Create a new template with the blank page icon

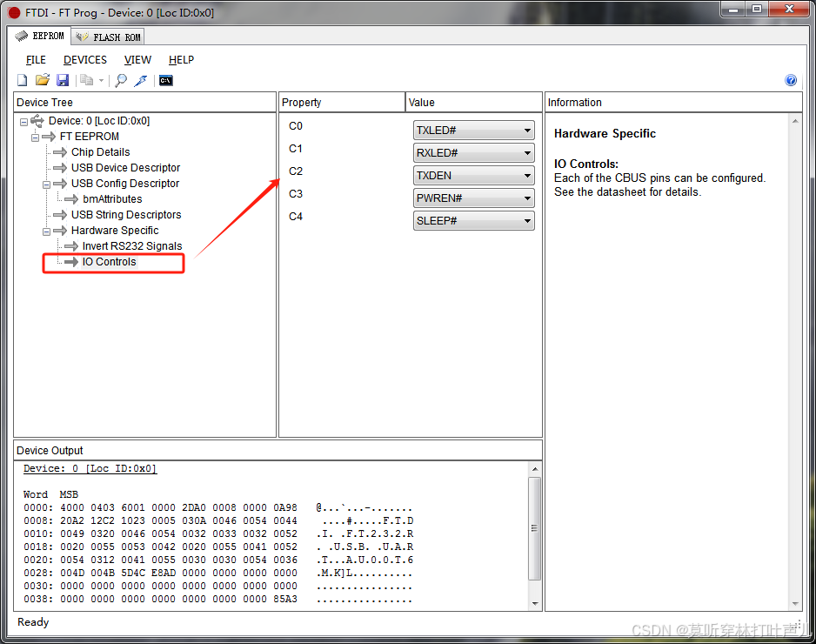[x=23, y=80]
